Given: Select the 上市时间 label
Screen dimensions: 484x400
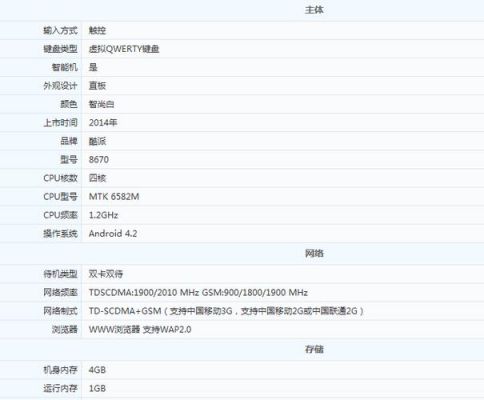Looking at the screenshot, I should 60,123.
